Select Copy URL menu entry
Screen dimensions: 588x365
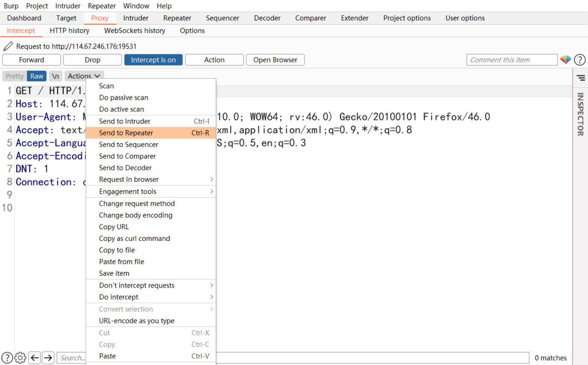(151, 227)
